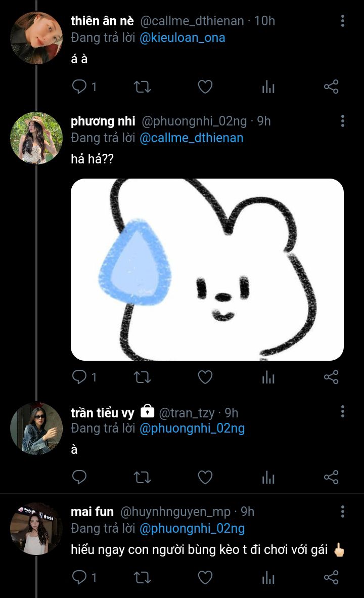364x598 pixels.
Task: Open more options for thiên ân nè's tweet
Action: point(343,21)
